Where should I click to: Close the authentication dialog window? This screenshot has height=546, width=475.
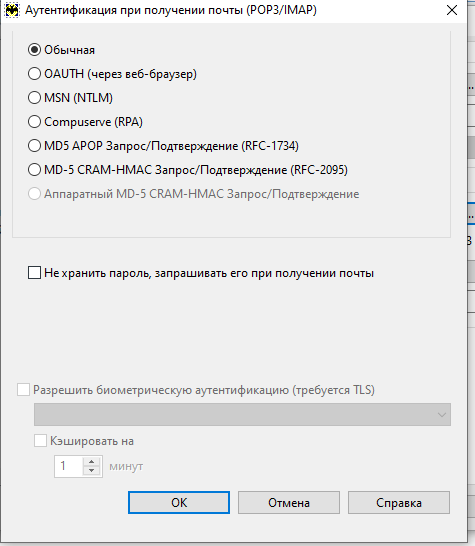tap(452, 10)
